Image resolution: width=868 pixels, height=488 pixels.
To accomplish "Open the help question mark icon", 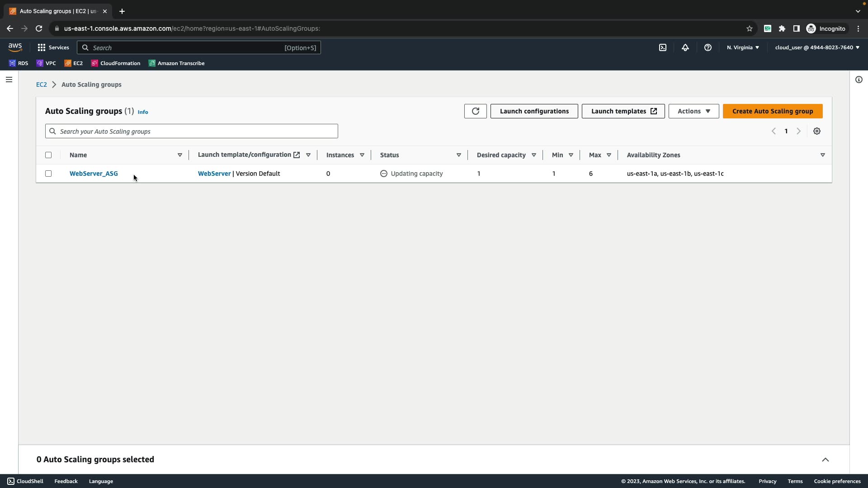I will (x=708, y=47).
